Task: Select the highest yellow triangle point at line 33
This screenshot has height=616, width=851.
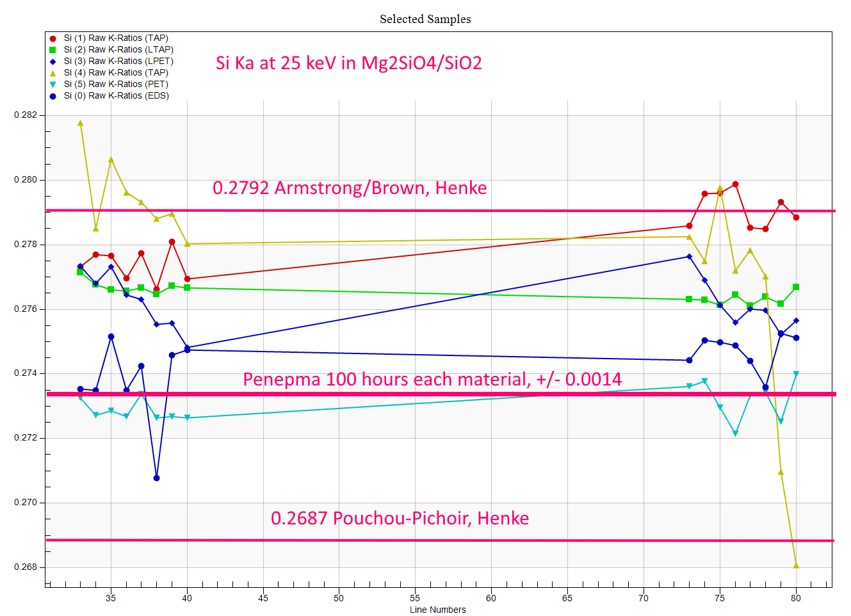Action: 80,123
